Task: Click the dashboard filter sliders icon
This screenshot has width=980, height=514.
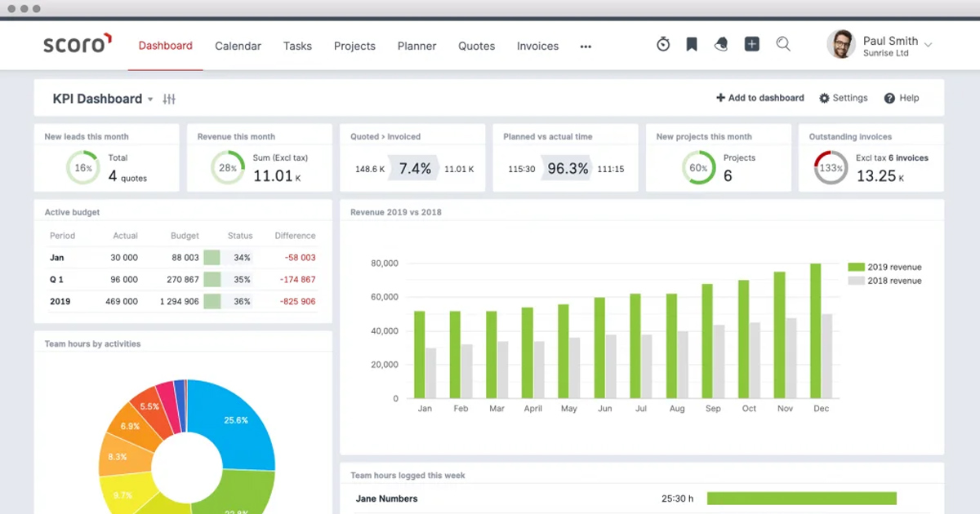Action: (x=169, y=99)
